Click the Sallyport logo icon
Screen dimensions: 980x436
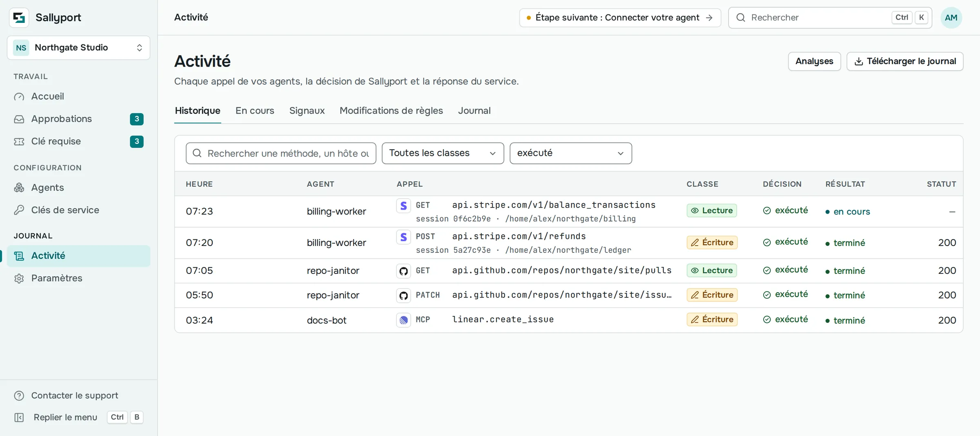[x=19, y=18]
